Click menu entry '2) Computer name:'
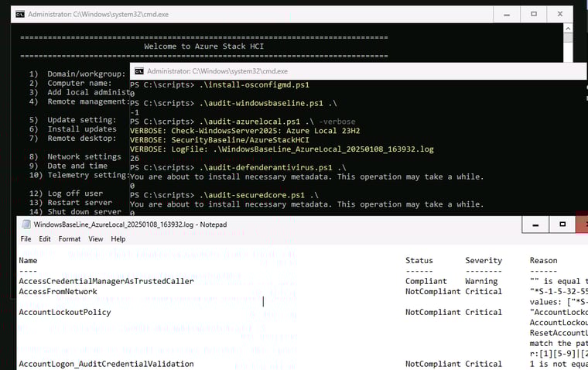The height and width of the screenshot is (370, 588). pyautogui.click(x=70, y=84)
